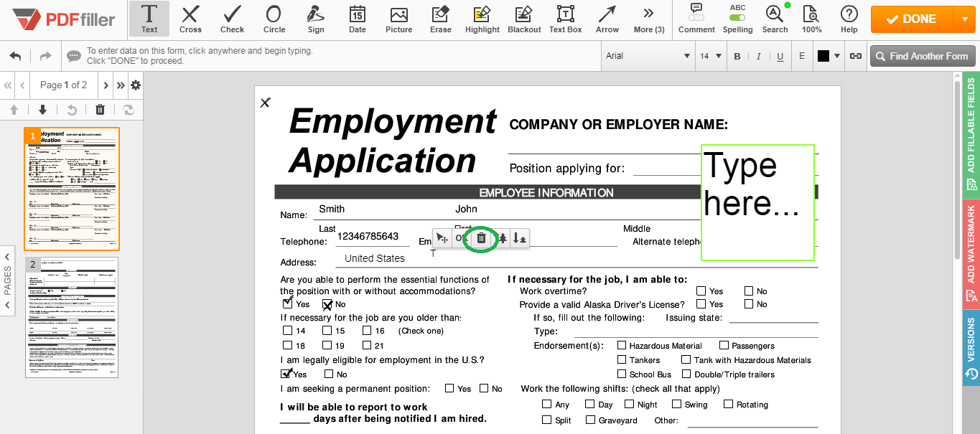980x434 pixels.
Task: Open the Sign tool
Action: pyautogui.click(x=315, y=19)
